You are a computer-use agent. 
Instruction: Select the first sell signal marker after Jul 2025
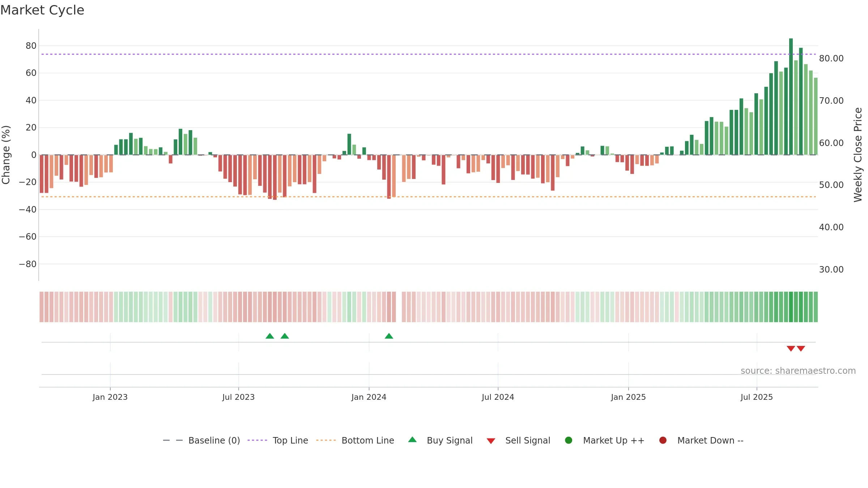click(x=791, y=348)
